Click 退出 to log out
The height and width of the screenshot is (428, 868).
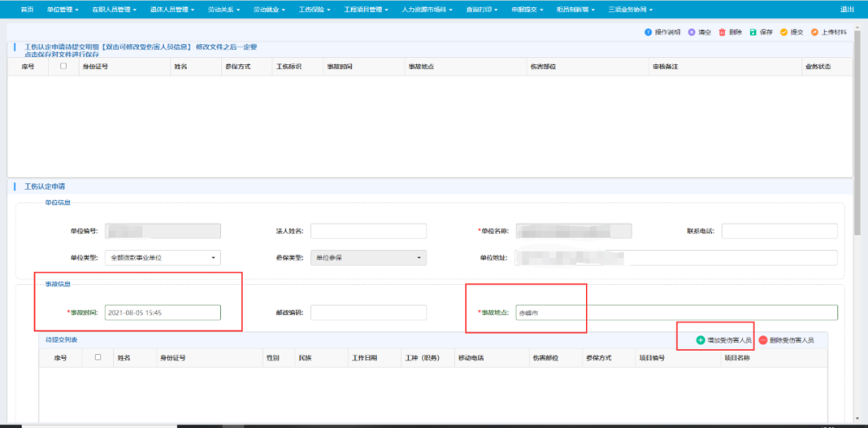847,9
